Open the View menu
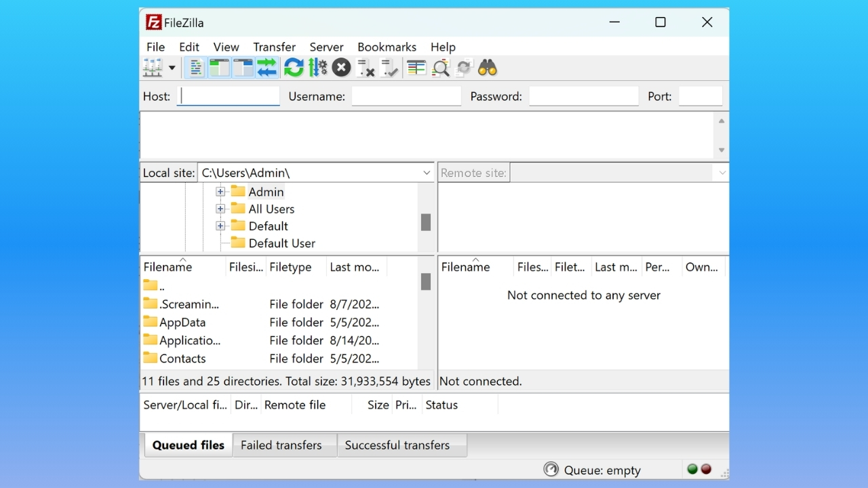Viewport: 868px width, 488px height. tap(226, 47)
